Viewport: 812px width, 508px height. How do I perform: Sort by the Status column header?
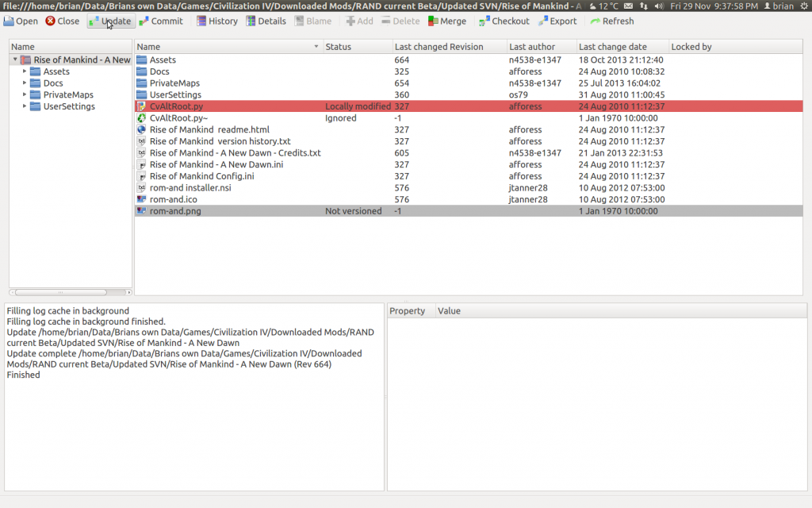pos(358,47)
